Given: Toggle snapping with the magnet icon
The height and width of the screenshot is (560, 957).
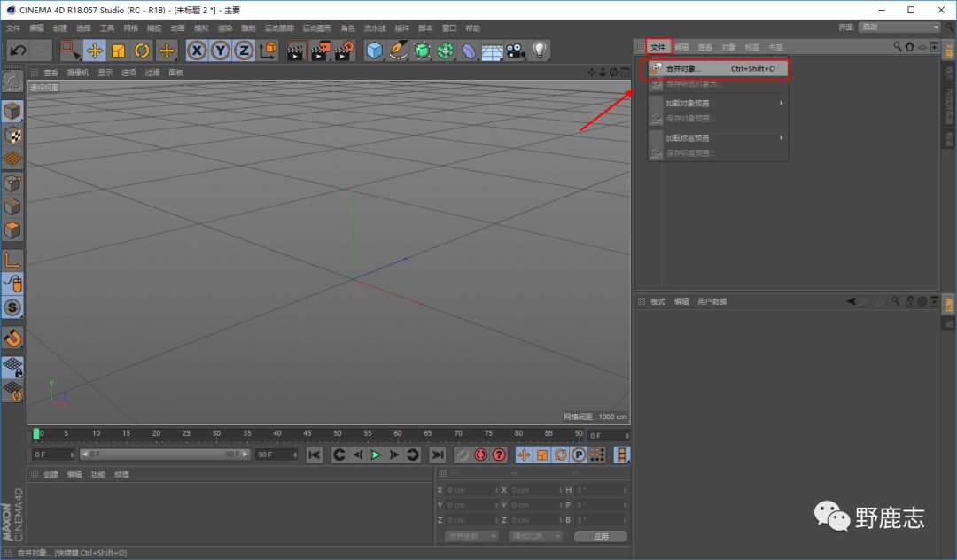Looking at the screenshot, I should coord(12,338).
